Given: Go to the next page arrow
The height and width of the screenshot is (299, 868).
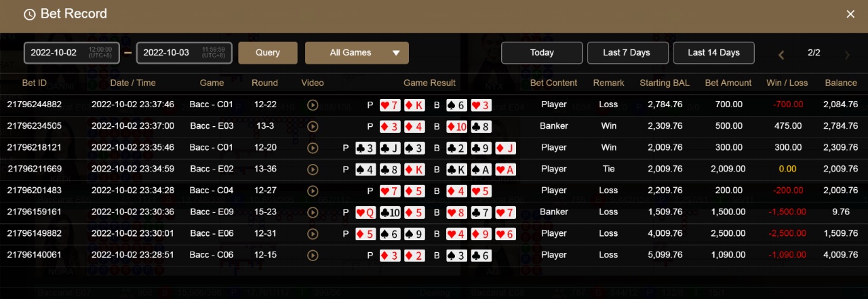Looking at the screenshot, I should pos(847,55).
